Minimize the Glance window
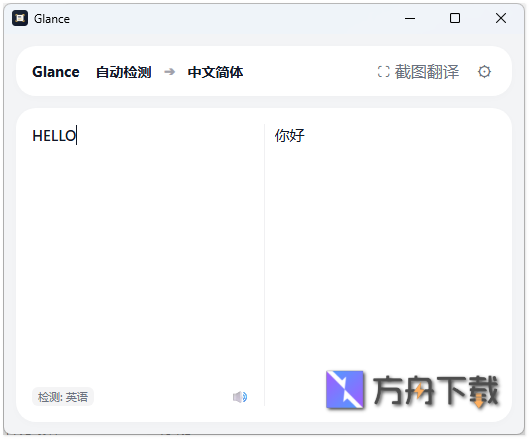Screen dimensions: 529x439 tap(410, 18)
